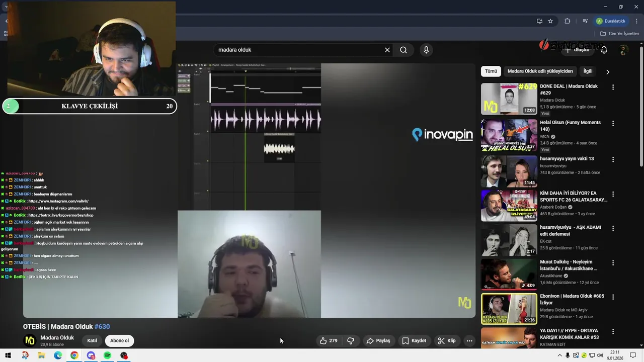
Task: Clear the YouTube search box with X
Action: (x=387, y=50)
